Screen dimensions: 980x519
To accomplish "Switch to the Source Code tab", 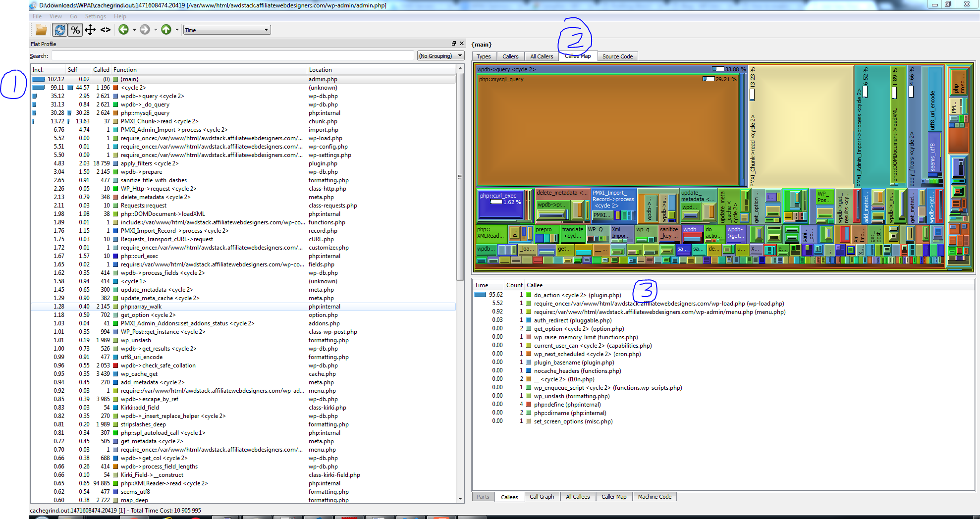I will click(617, 56).
